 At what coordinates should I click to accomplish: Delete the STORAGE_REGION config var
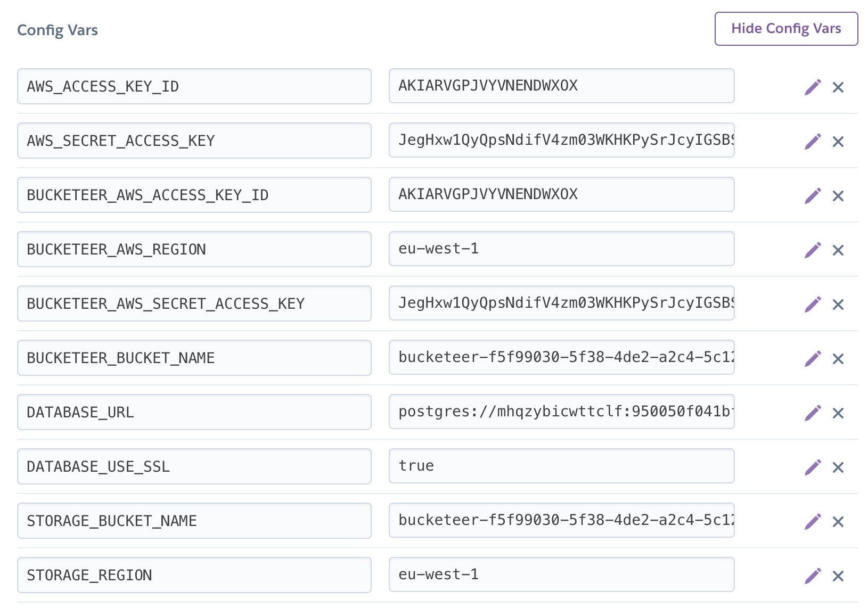pos(838,576)
